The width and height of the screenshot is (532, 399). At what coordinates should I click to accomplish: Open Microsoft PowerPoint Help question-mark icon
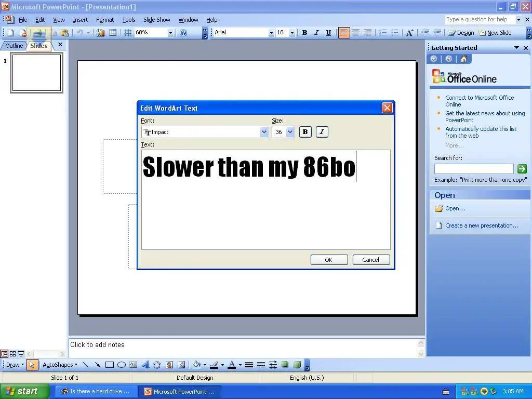pyautogui.click(x=183, y=33)
